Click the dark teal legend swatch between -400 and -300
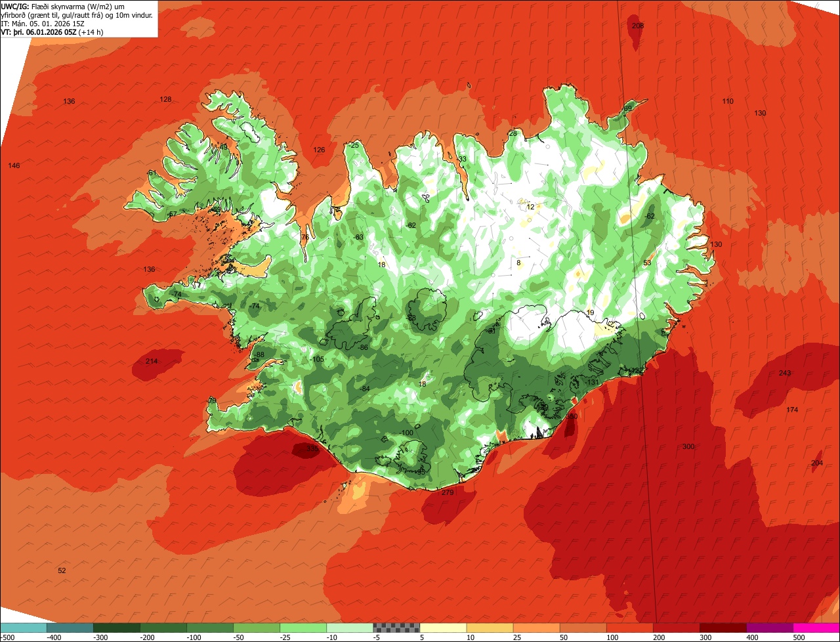Viewport: 840px width, 642px height. pyautogui.click(x=70, y=627)
